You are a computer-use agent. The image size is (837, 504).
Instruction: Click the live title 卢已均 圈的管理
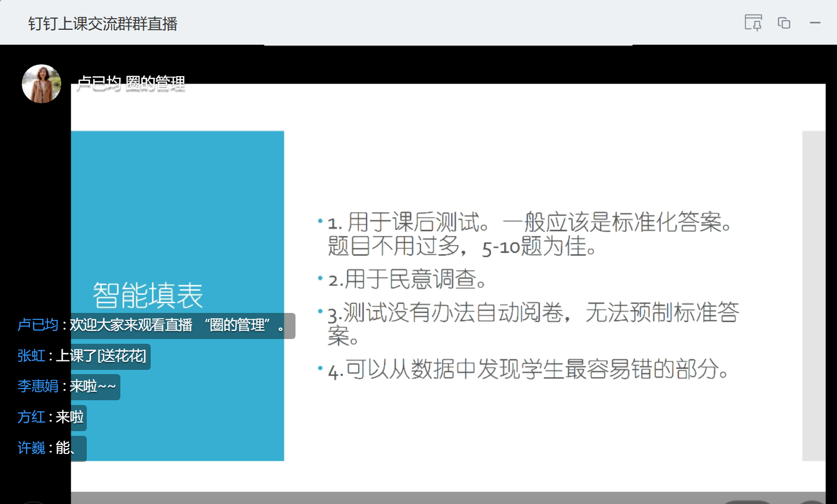131,84
